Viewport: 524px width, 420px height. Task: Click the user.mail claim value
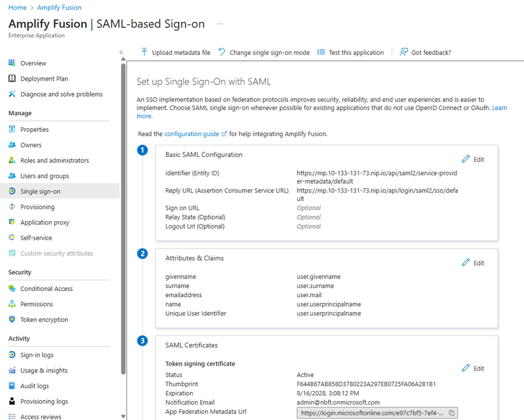pyautogui.click(x=309, y=295)
